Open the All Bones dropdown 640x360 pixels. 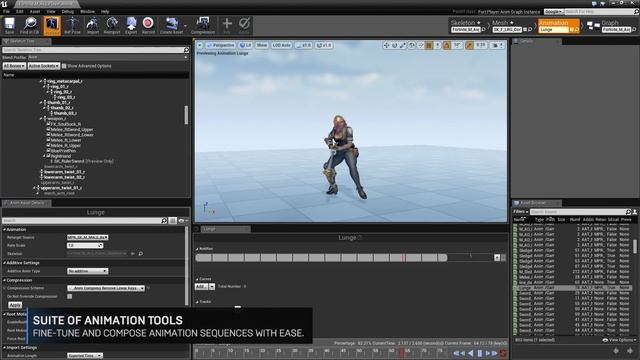coord(14,66)
